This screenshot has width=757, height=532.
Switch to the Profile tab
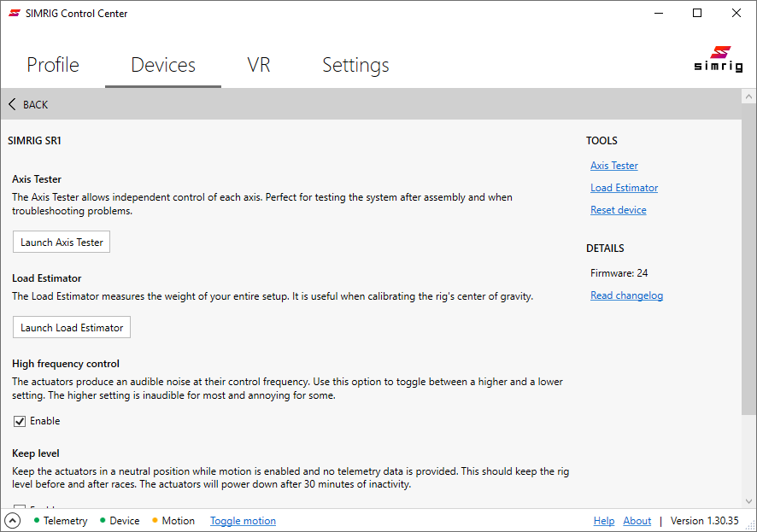coord(52,64)
